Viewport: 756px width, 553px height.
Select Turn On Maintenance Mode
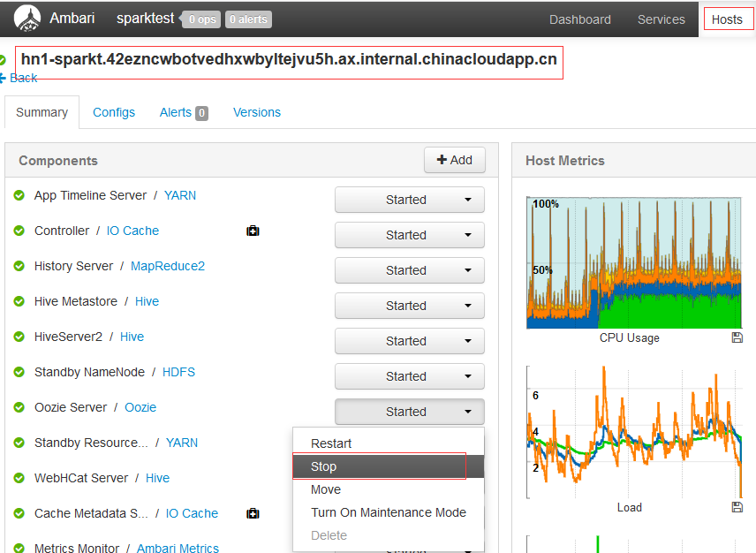388,512
